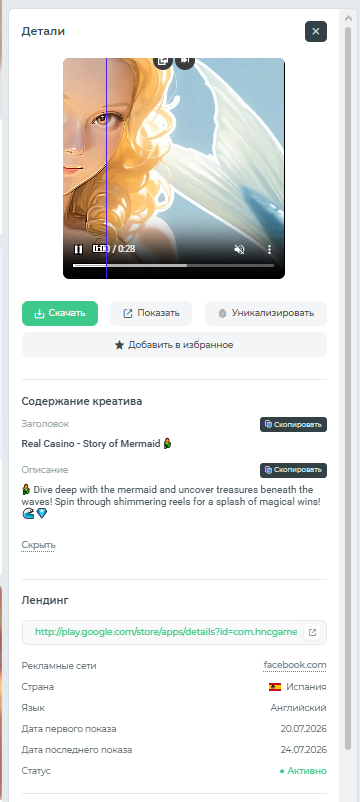Click the Лендинг section heading
The width and height of the screenshot is (360, 802).
pos(45,600)
